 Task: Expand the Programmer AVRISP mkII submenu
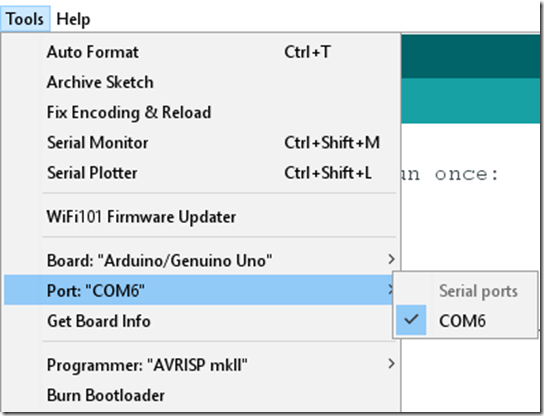200,365
